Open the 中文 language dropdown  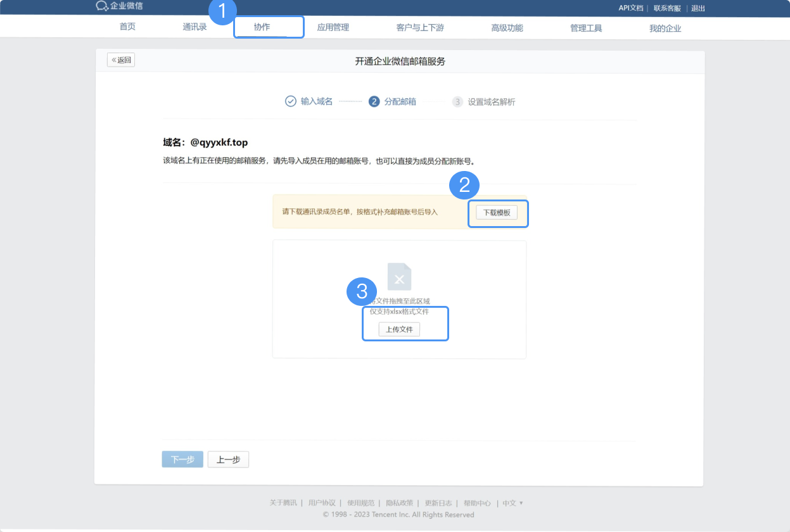(x=511, y=503)
